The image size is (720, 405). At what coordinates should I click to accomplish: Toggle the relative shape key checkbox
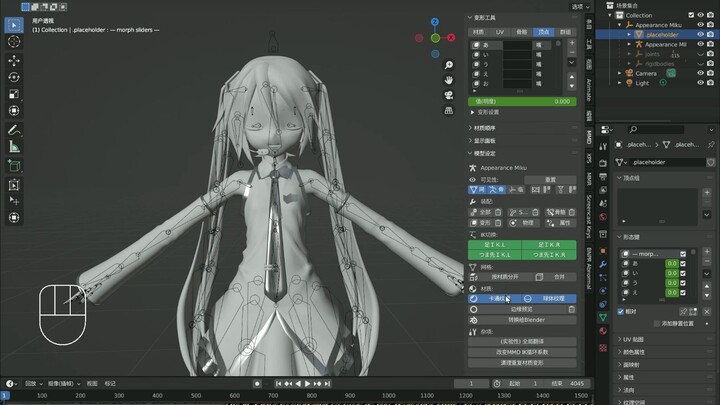click(x=620, y=311)
